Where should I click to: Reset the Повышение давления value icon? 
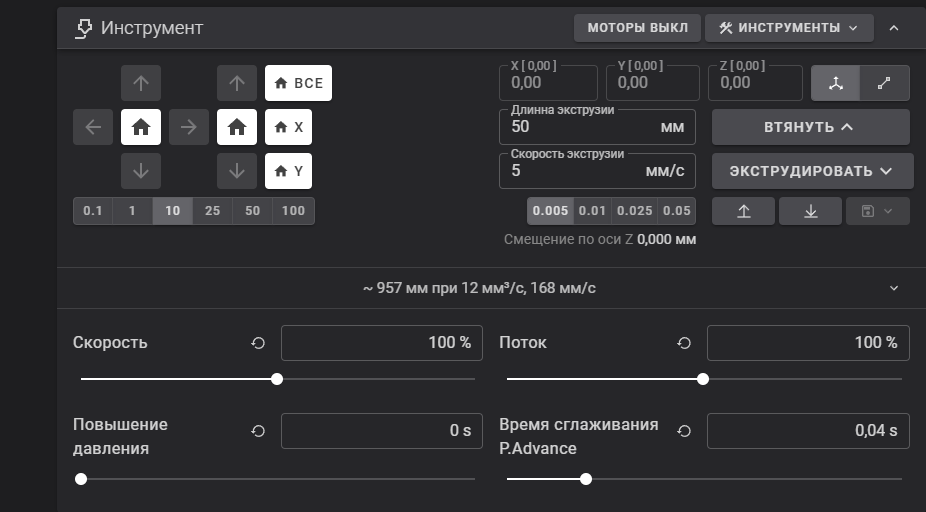click(258, 431)
